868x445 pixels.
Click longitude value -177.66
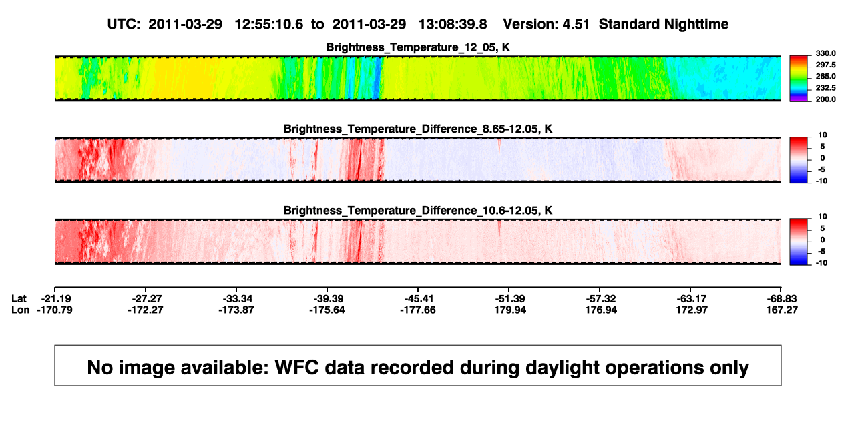pos(419,310)
